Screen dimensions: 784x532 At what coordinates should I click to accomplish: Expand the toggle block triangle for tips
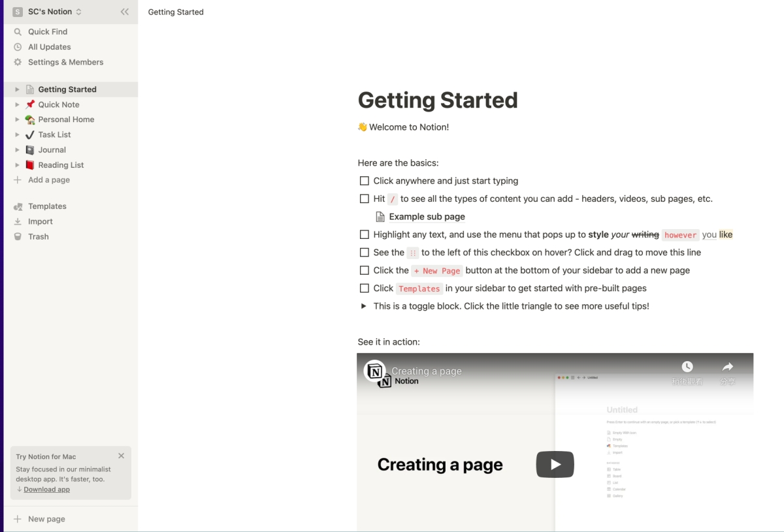pyautogui.click(x=364, y=305)
